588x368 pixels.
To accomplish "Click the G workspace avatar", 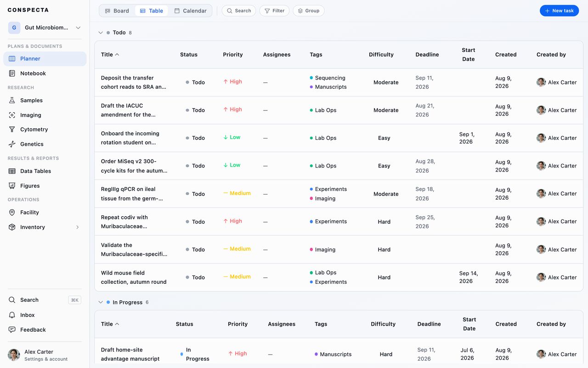I will 14,28.
